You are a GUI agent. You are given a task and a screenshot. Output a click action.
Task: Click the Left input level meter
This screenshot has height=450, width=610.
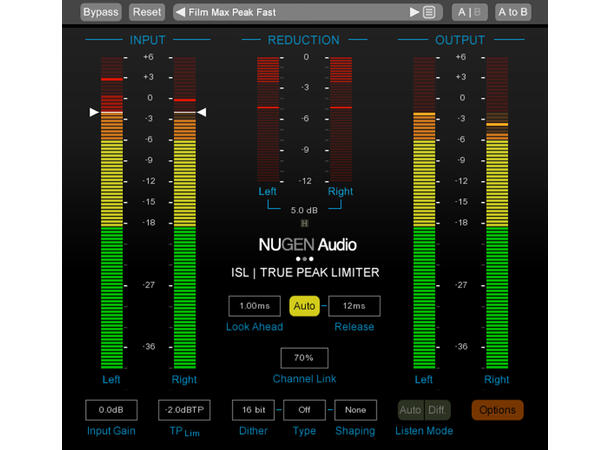pos(112,213)
